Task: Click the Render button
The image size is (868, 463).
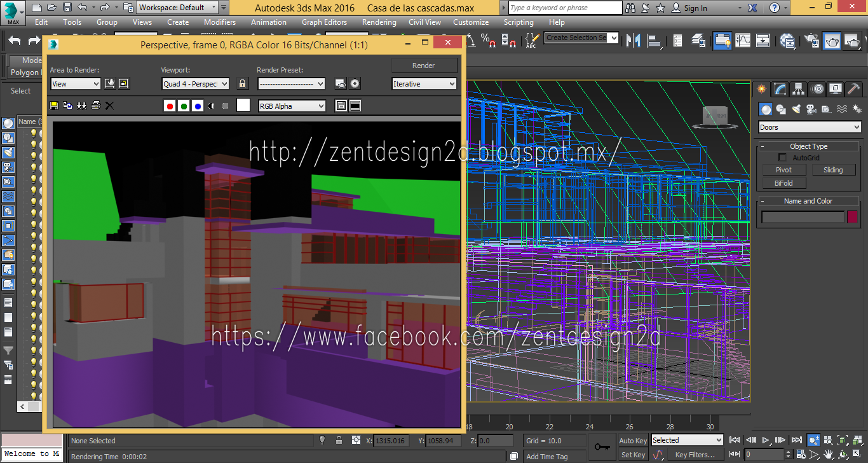Action: click(424, 65)
